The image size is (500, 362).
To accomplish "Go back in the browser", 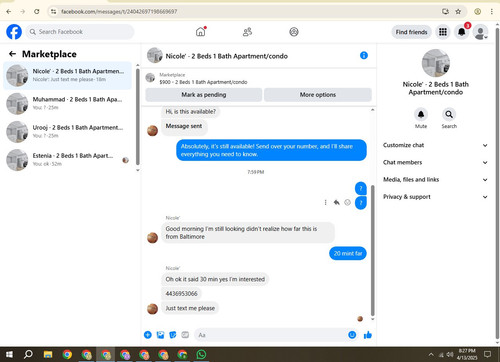I will coord(9,11).
